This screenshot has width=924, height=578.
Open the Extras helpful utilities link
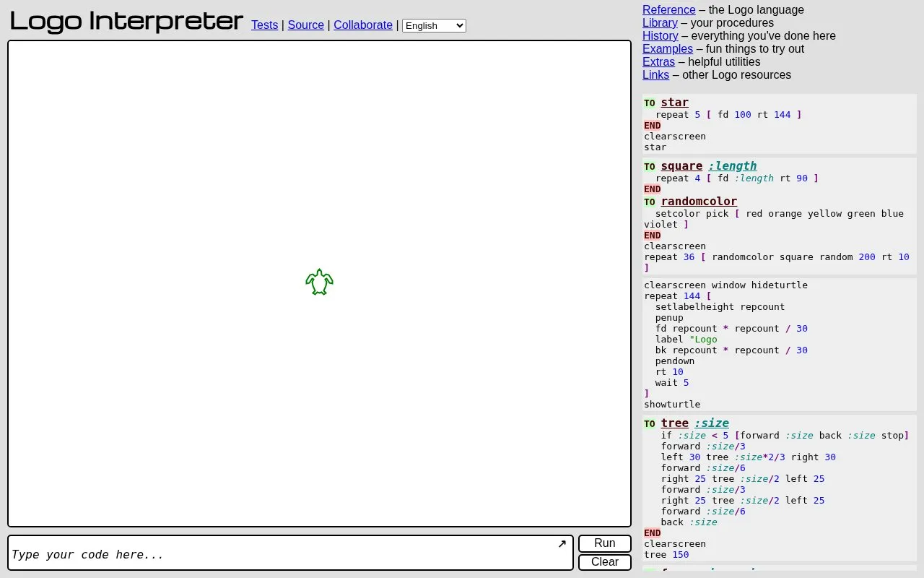(658, 62)
